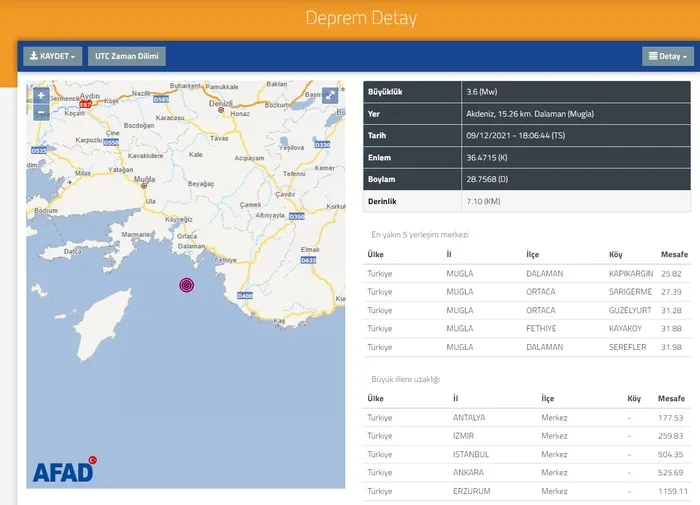Image resolution: width=700 pixels, height=505 pixels.
Task: Click Mesafe header in nearest settlements table
Action: 674,255
